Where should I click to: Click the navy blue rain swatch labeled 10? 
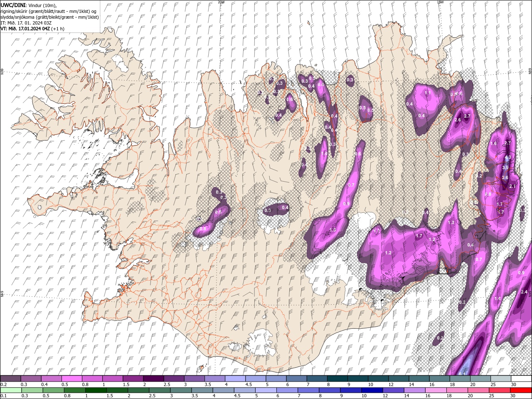(x=372, y=390)
